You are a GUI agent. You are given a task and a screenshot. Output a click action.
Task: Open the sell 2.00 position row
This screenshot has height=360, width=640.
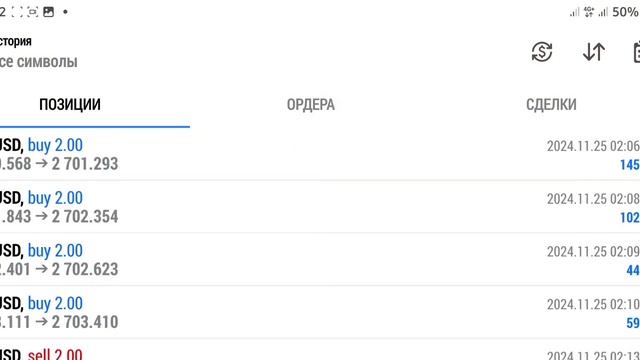(x=320, y=350)
